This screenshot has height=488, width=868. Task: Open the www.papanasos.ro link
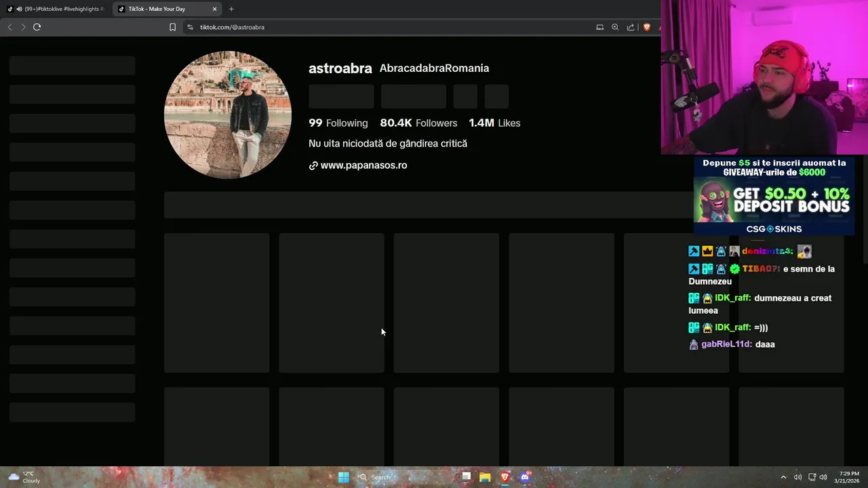(x=363, y=165)
